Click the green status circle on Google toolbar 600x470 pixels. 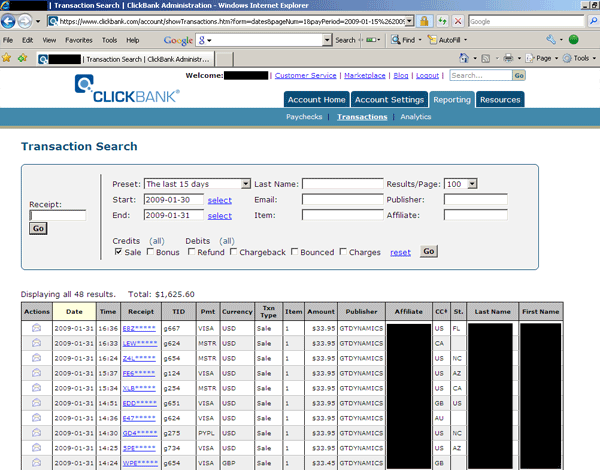coord(573,39)
